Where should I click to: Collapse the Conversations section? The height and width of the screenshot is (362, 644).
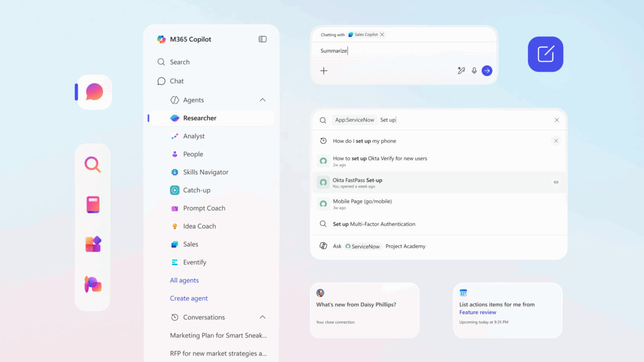(x=262, y=317)
